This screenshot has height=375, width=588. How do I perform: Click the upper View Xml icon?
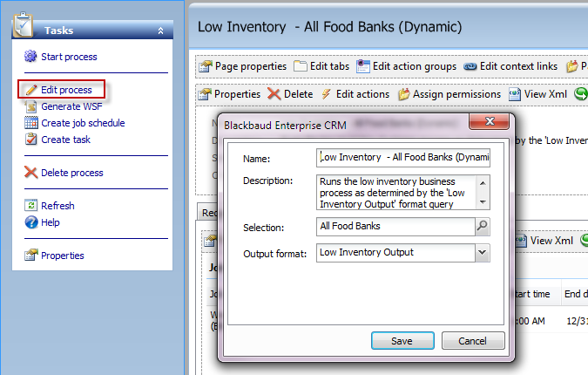tap(515, 94)
